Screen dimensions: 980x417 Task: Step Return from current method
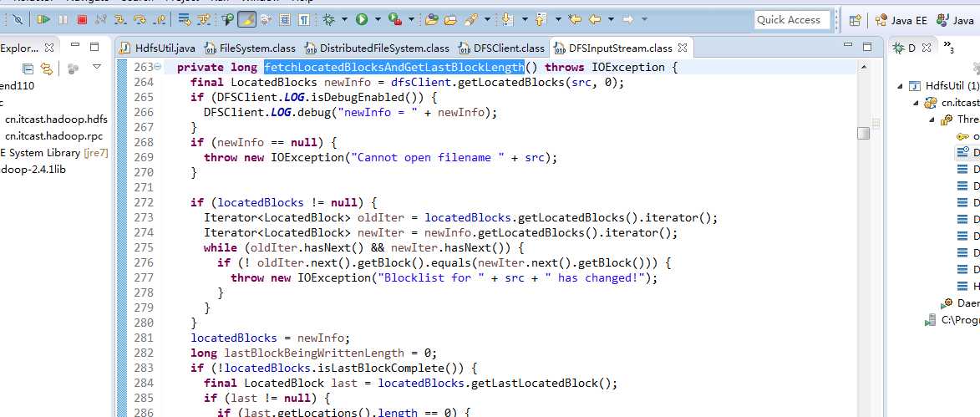coord(160,19)
